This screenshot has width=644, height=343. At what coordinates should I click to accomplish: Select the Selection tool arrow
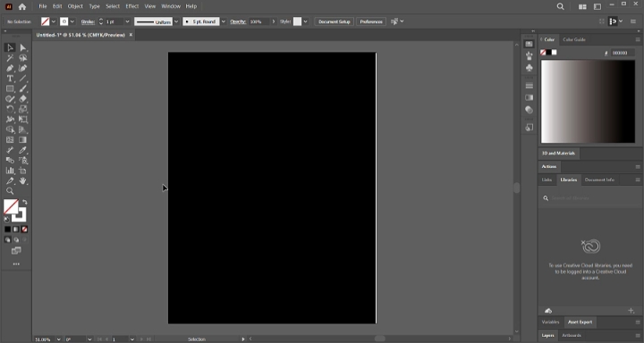click(x=10, y=47)
